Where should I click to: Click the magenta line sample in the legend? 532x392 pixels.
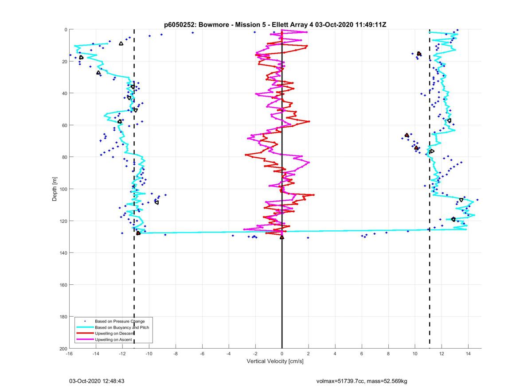[85, 339]
